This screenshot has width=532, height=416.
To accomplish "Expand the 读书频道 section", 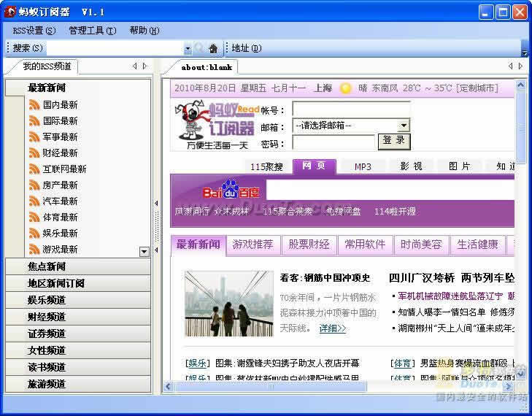I will click(x=78, y=368).
